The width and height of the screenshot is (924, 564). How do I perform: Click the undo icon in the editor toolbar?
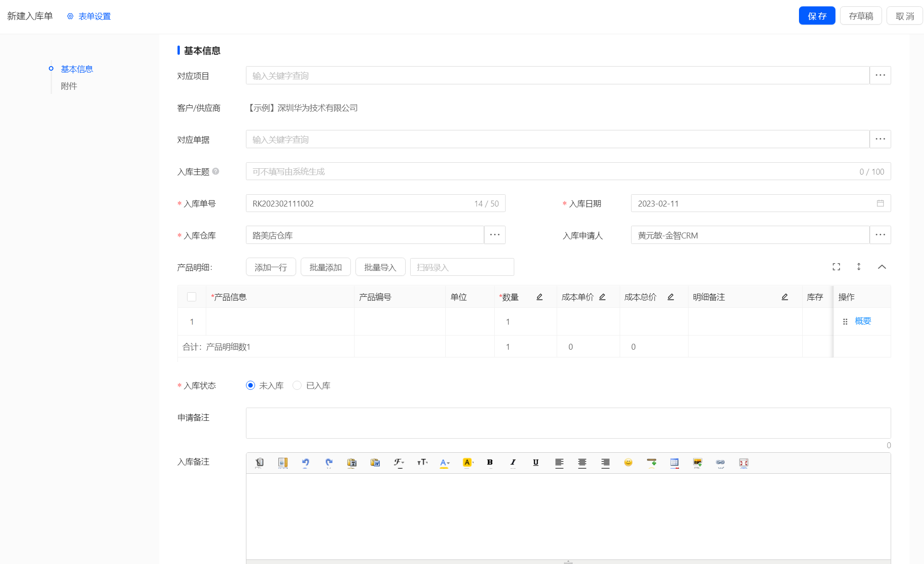point(306,463)
